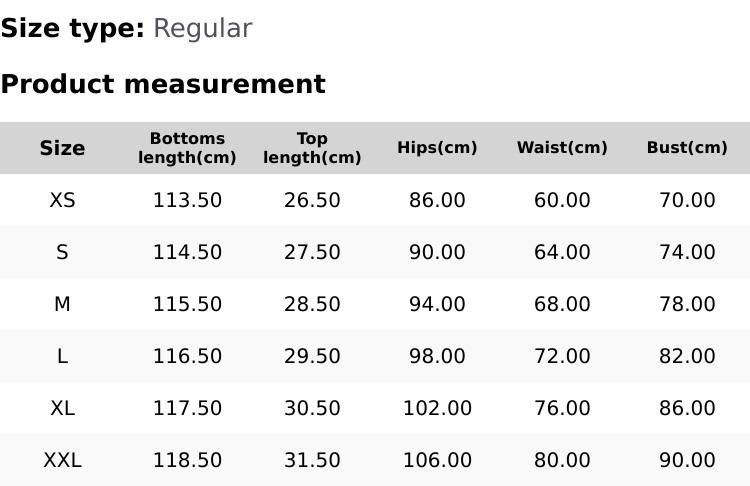Click the Size column header
This screenshot has width=750, height=486.
[62, 148]
